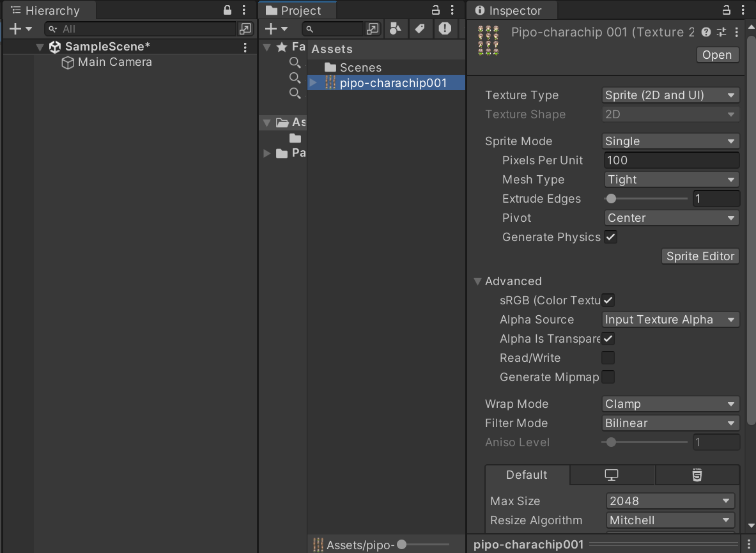Click the Sprite Editor button
The image size is (756, 553).
[700, 256]
